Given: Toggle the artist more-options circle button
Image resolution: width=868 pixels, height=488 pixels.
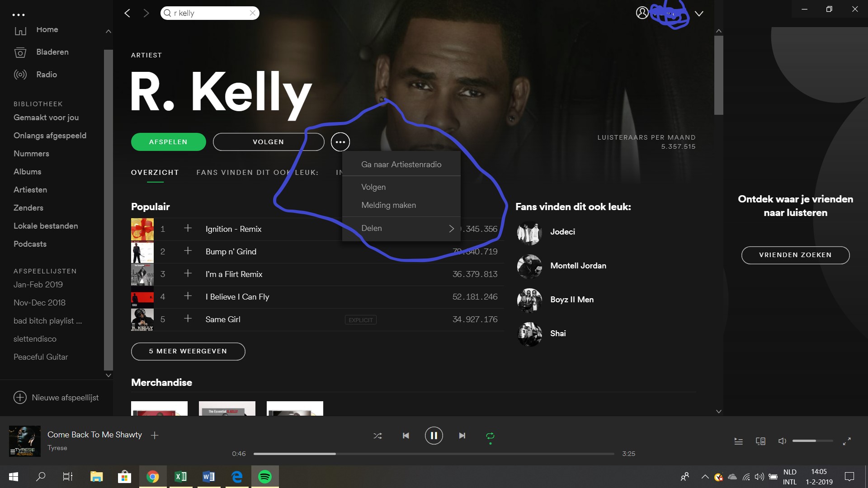Looking at the screenshot, I should pyautogui.click(x=340, y=142).
